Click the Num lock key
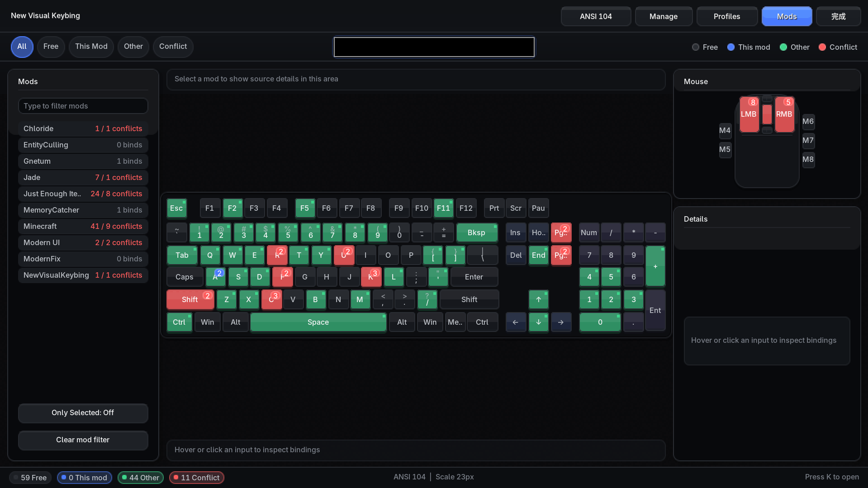This screenshot has width=868, height=488. tap(589, 232)
